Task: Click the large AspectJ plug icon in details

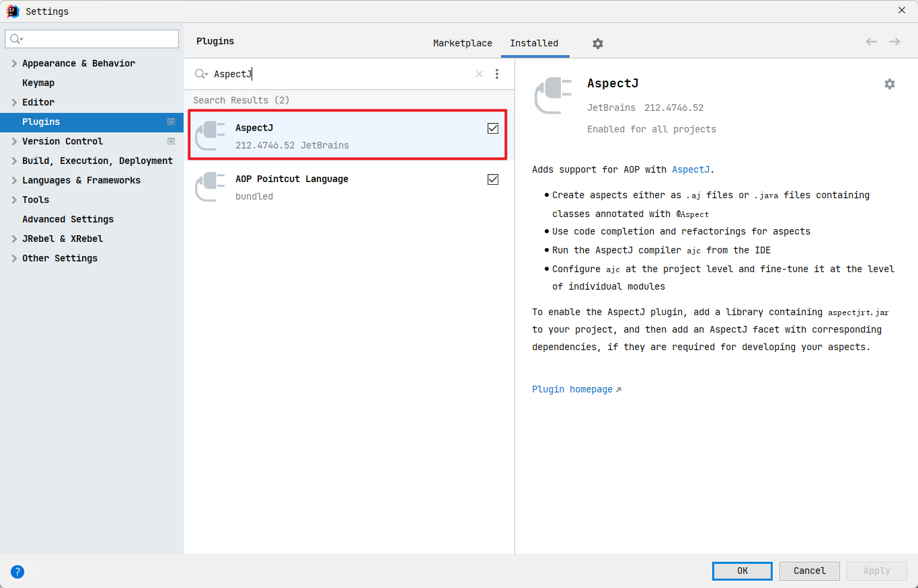Action: coord(553,95)
